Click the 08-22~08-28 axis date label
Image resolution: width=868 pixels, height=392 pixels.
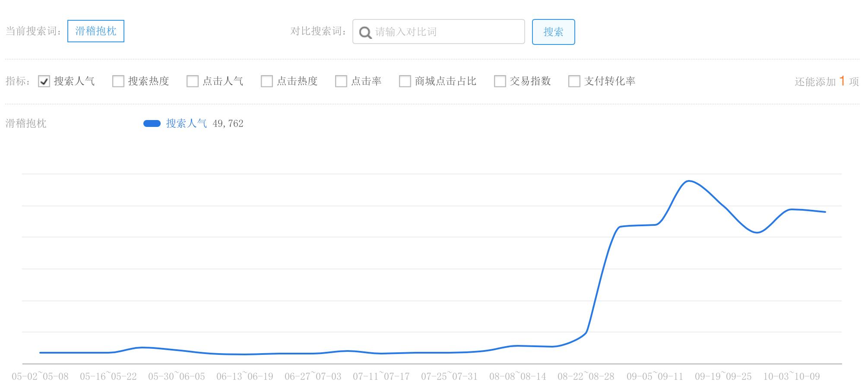[x=586, y=377]
